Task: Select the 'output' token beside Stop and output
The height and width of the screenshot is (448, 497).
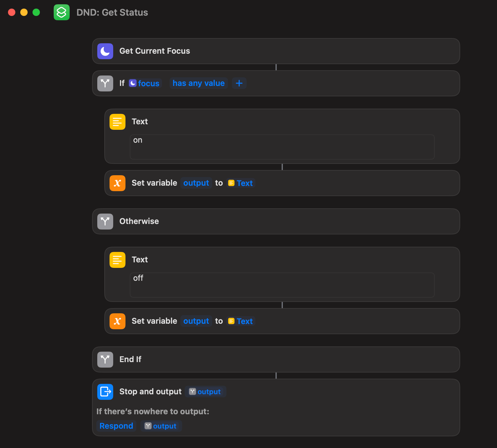Action: (205, 392)
